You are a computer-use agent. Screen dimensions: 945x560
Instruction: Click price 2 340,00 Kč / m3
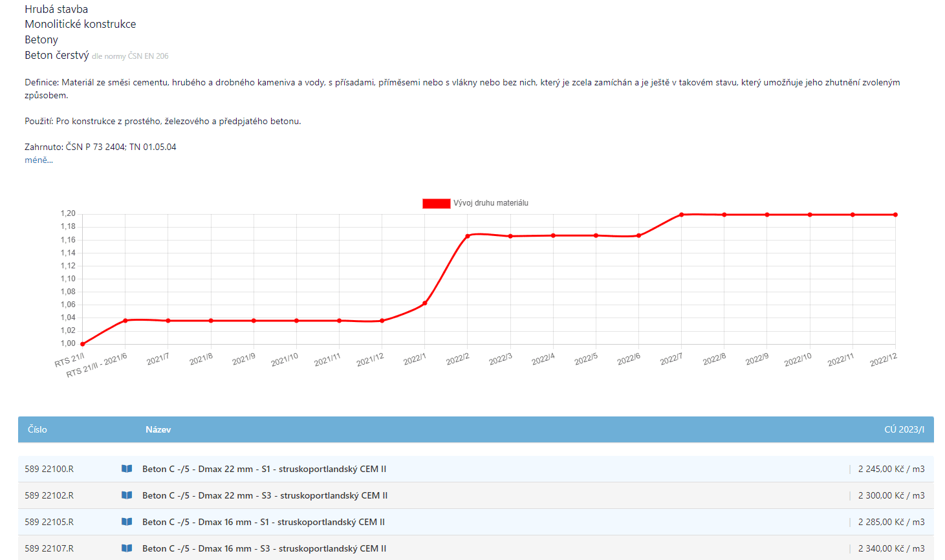[x=891, y=548]
